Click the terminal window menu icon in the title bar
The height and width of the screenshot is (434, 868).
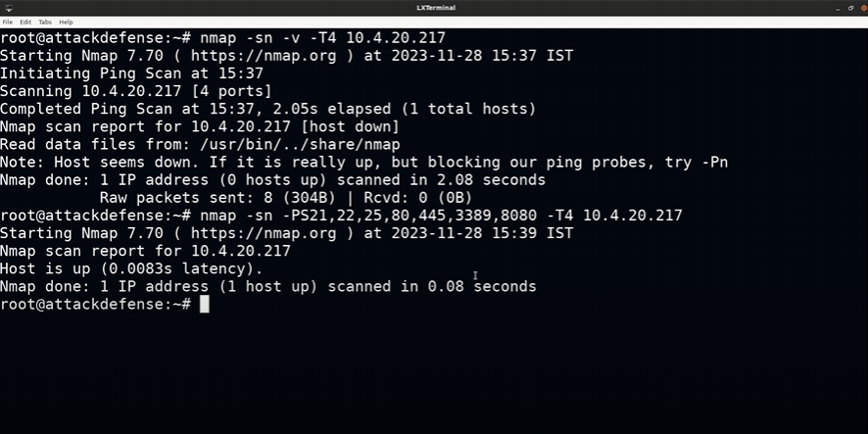tap(7, 8)
